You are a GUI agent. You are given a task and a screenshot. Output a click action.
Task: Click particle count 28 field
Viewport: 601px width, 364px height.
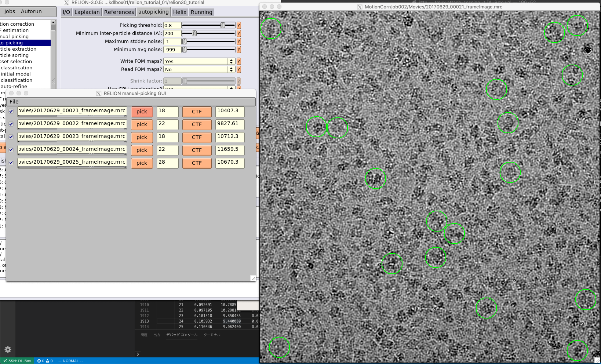click(x=167, y=163)
